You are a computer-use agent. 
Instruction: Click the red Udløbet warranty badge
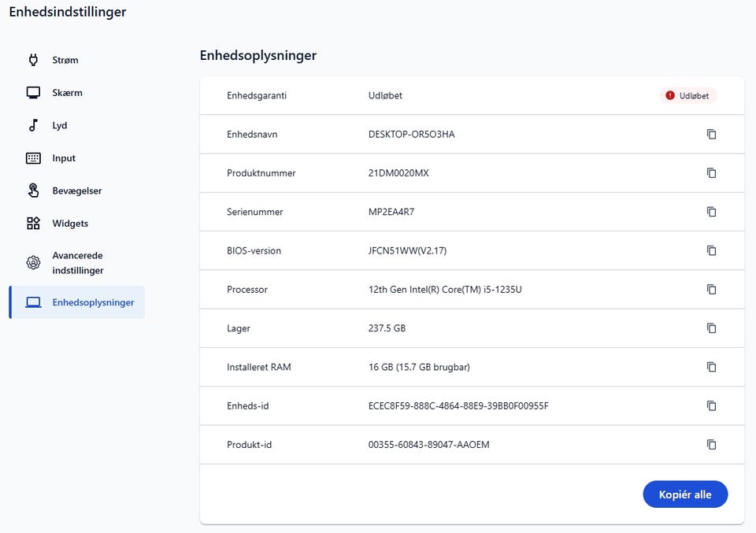(x=687, y=96)
